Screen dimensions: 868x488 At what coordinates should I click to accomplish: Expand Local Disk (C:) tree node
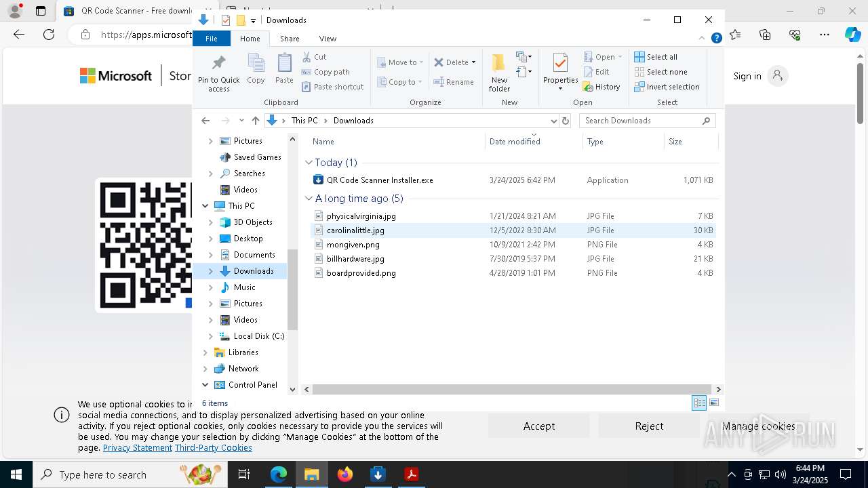coord(211,336)
